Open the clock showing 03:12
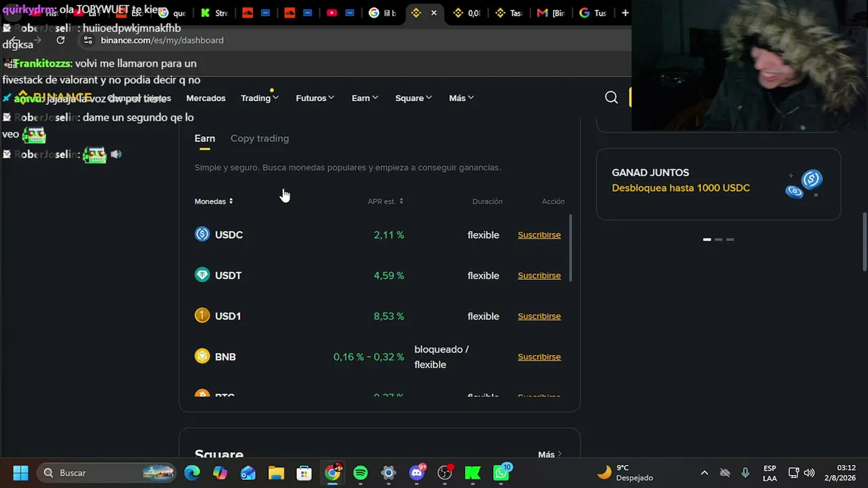Screen dimensions: 868x488 click(841, 472)
